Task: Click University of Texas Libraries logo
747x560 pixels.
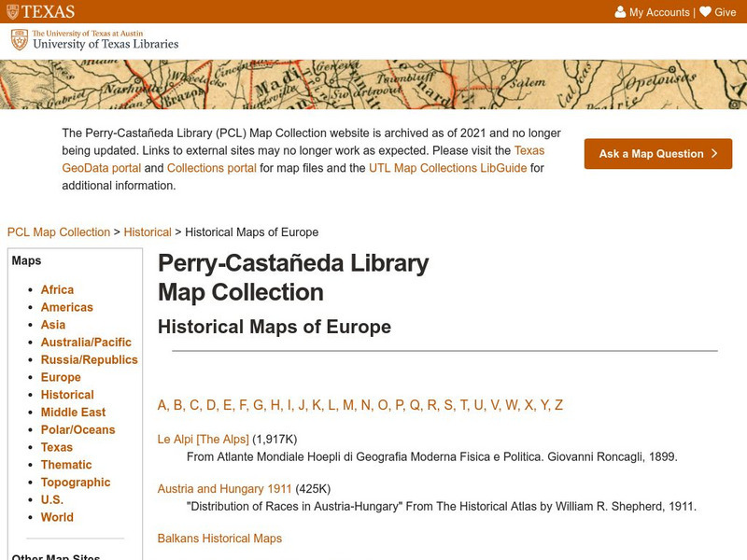Action: [x=93, y=39]
